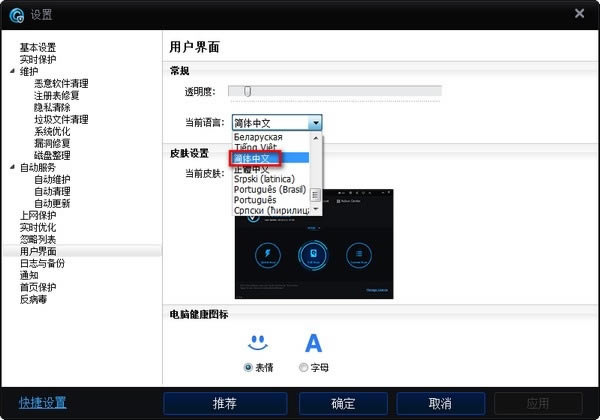The height and width of the screenshot is (420, 600).
Task: Open 漏洞修复 settings
Action: pyautogui.click(x=52, y=143)
